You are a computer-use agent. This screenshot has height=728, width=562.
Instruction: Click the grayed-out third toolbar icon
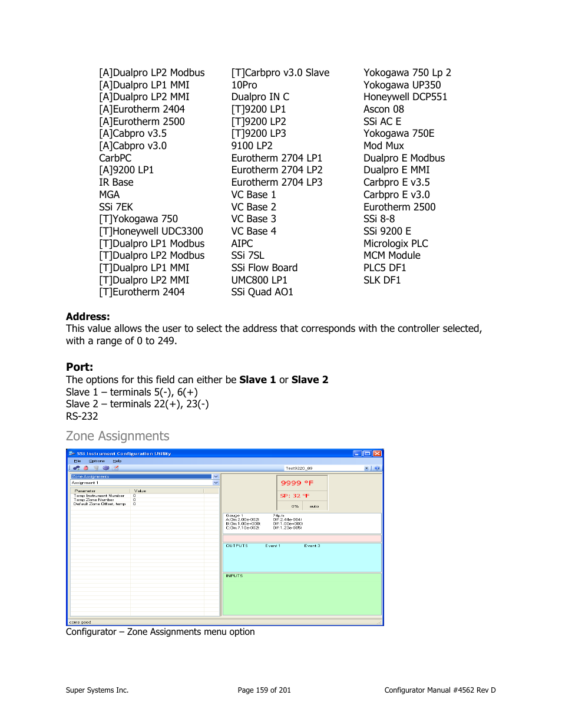pyautogui.click(x=96, y=468)
